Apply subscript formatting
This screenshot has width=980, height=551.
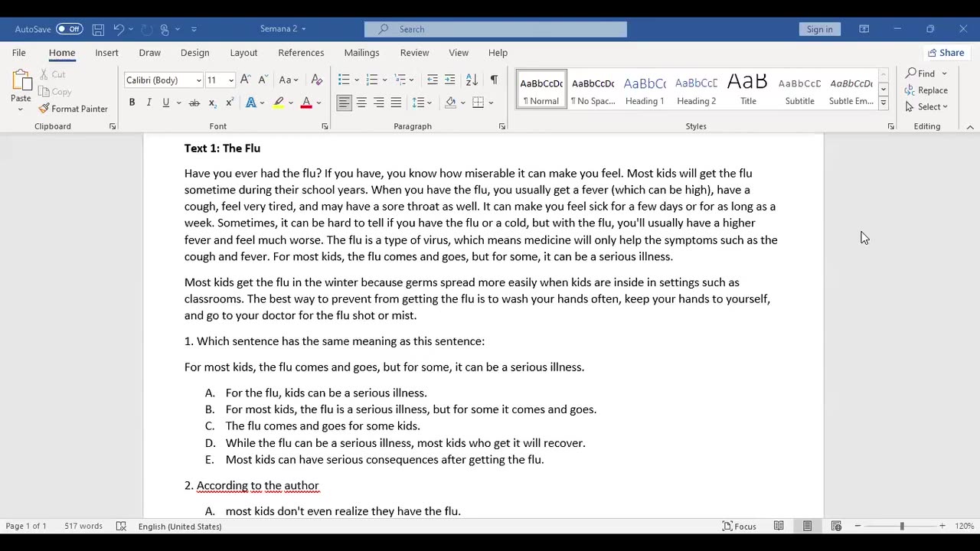[212, 103]
